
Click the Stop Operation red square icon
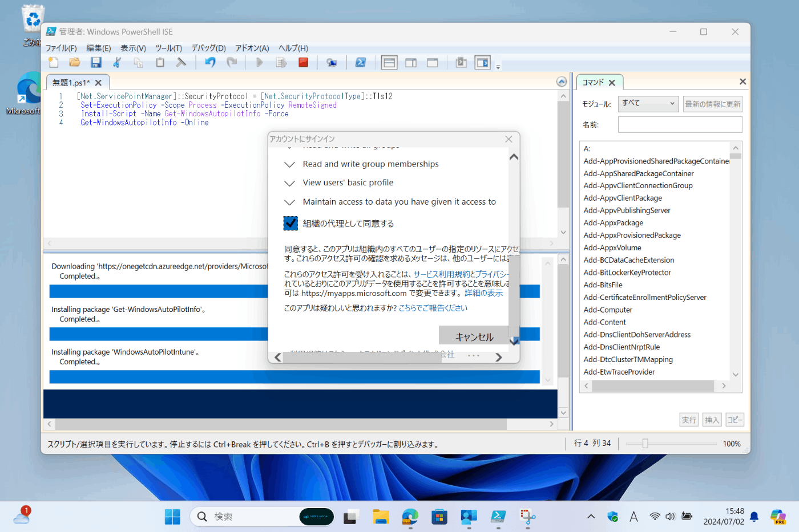pos(303,62)
